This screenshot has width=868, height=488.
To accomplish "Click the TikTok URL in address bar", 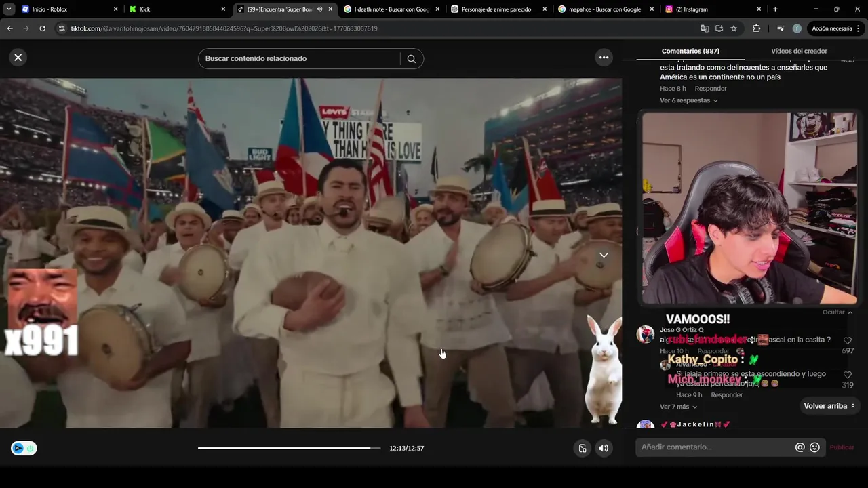I will click(224, 28).
